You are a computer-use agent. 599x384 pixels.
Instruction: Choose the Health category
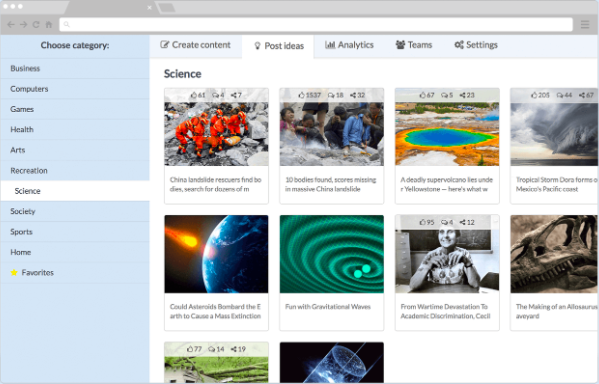(x=75, y=130)
